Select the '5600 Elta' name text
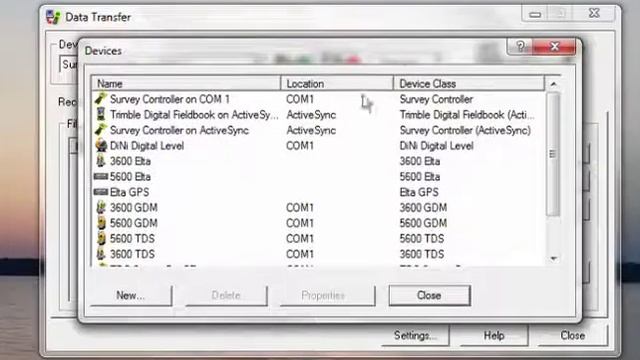The width and height of the screenshot is (640, 360). 130,177
